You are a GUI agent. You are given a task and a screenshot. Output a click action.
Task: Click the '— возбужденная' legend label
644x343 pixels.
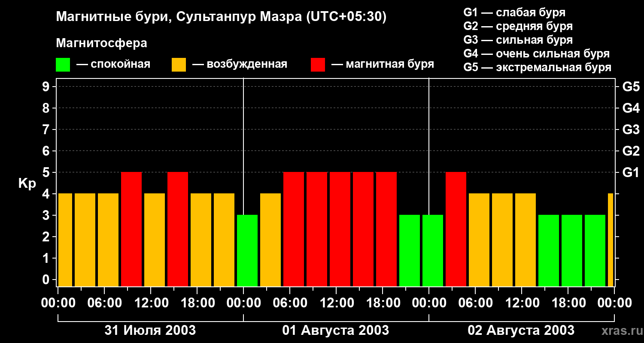click(240, 65)
